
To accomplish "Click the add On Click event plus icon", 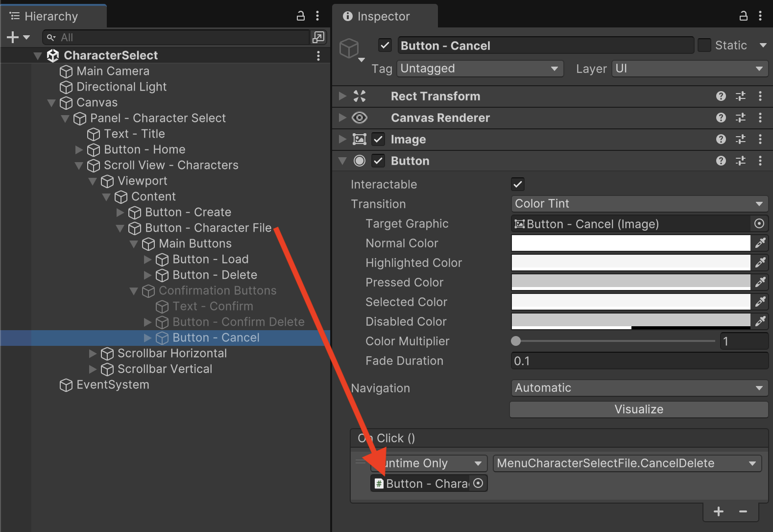I will (718, 512).
